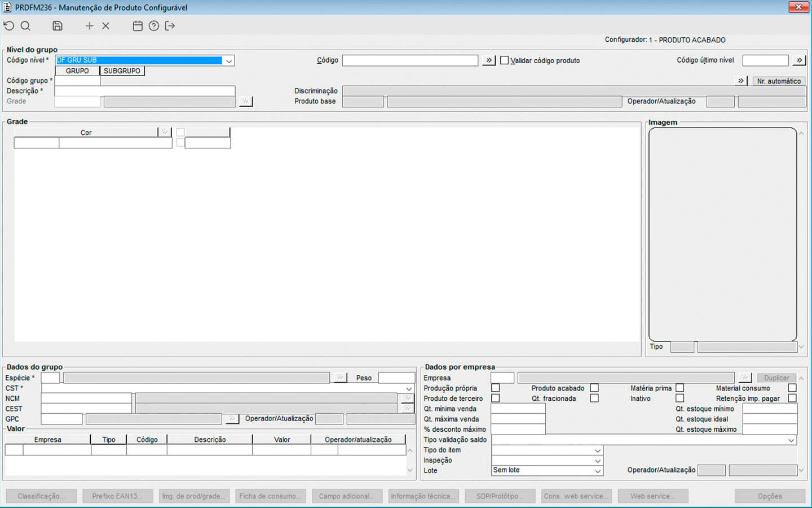Expand the Código nível dropdown

coord(229,61)
